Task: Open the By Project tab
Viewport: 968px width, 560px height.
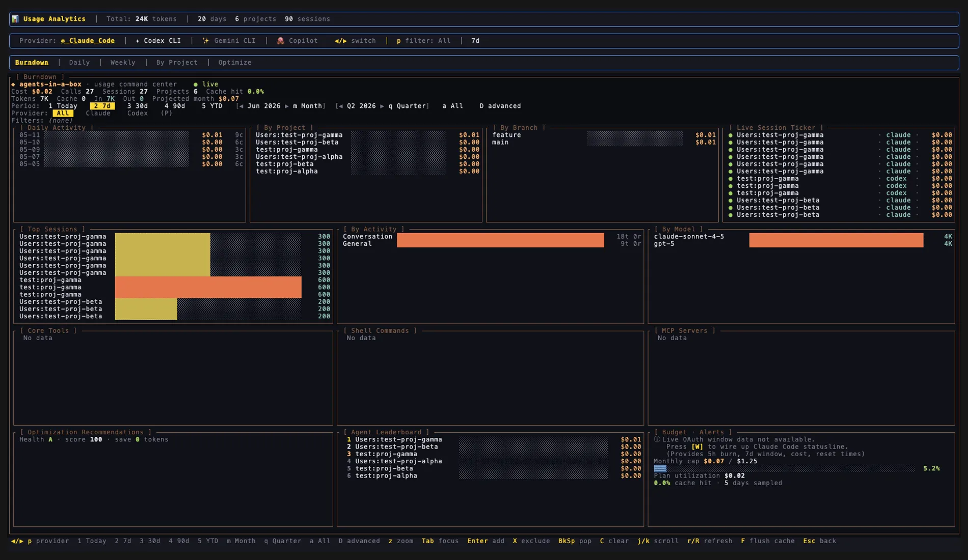Action: pyautogui.click(x=177, y=63)
